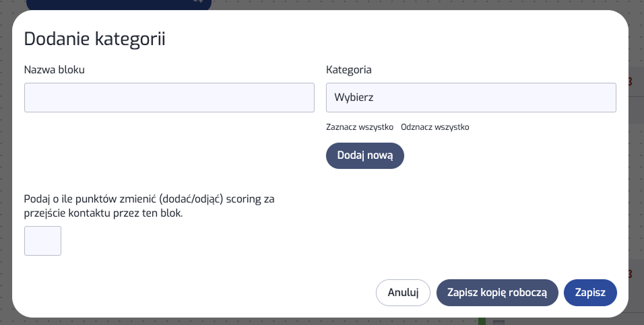Click the green bar below the dialog
644x325 pixels.
482,322
